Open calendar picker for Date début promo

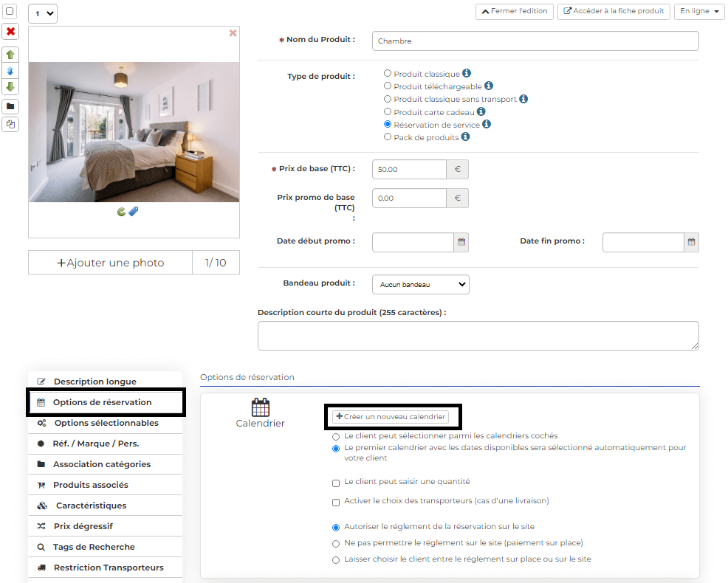[461, 242]
